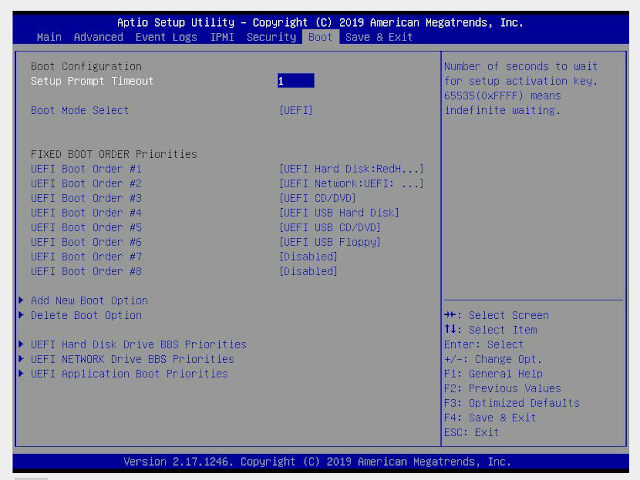The height and width of the screenshot is (480, 640).
Task: Click the Version 2.17.1246 footer text
Action: click(x=317, y=462)
